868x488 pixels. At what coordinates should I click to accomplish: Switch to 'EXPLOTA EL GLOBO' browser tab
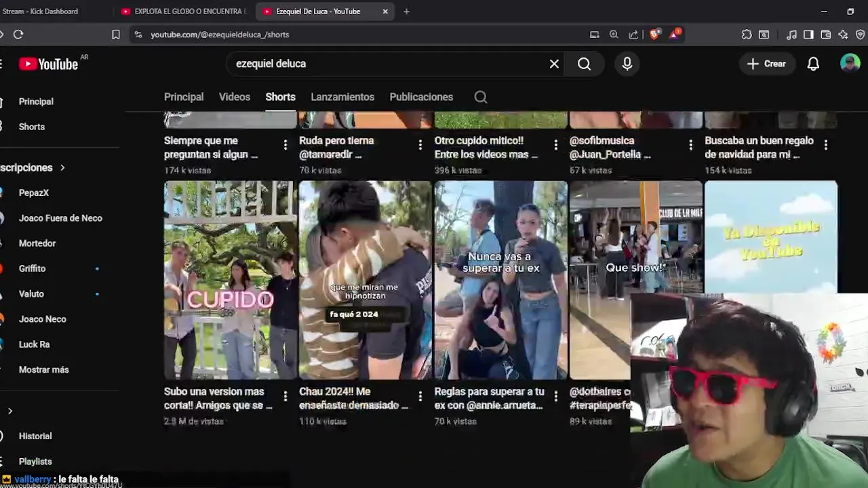pos(184,12)
